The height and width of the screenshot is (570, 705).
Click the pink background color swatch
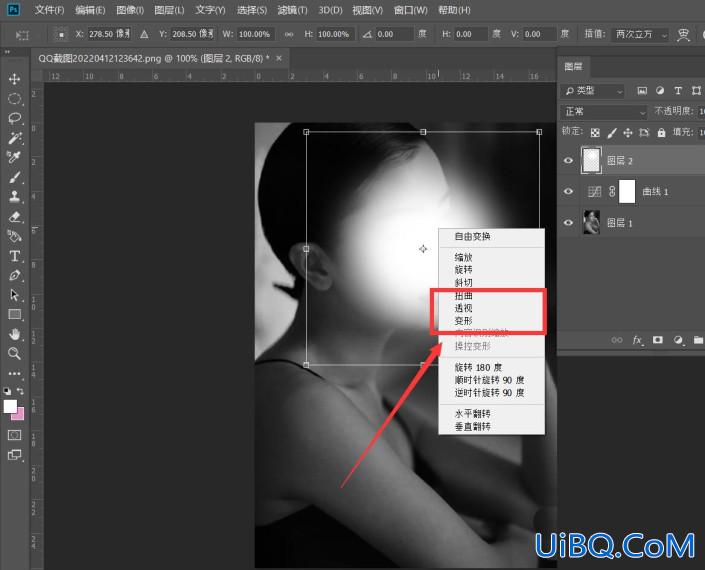coord(19,414)
